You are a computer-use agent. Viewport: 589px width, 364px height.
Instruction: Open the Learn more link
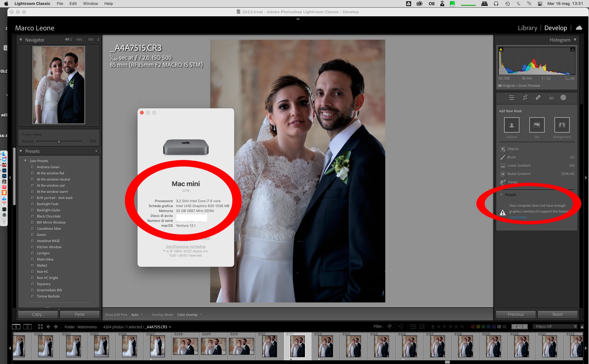(x=518, y=217)
